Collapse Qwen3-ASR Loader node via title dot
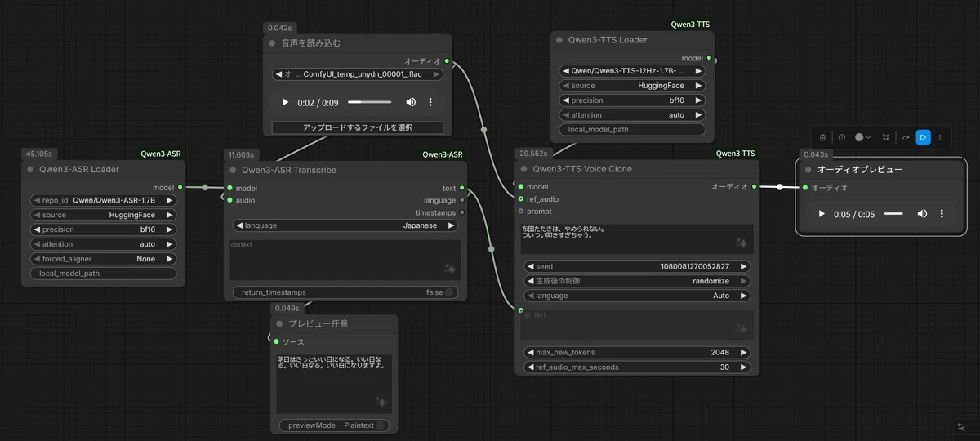Screen dimensions: 980x441 (31, 170)
